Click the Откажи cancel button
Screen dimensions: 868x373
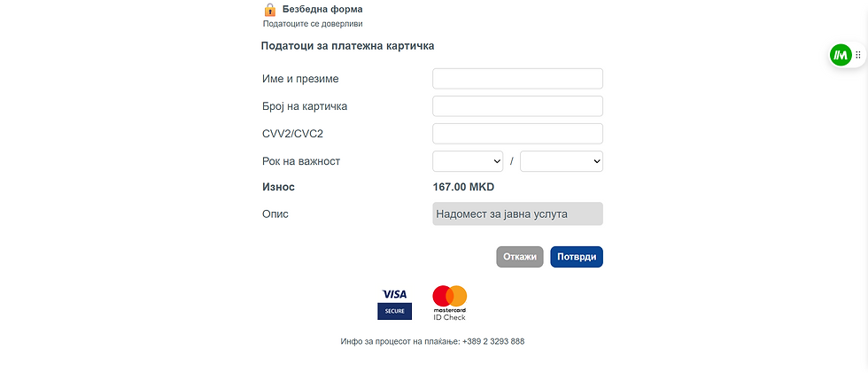520,257
